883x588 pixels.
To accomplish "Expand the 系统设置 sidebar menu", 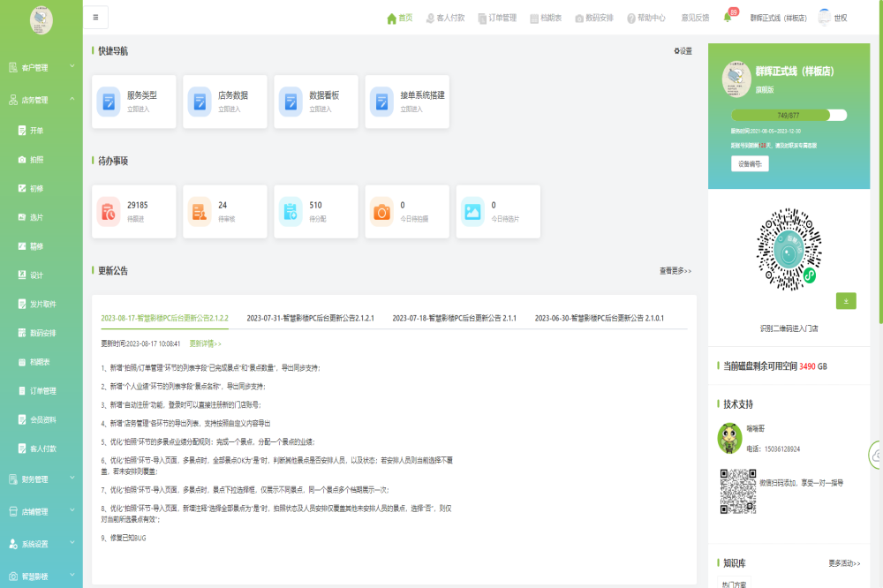I will click(41, 544).
